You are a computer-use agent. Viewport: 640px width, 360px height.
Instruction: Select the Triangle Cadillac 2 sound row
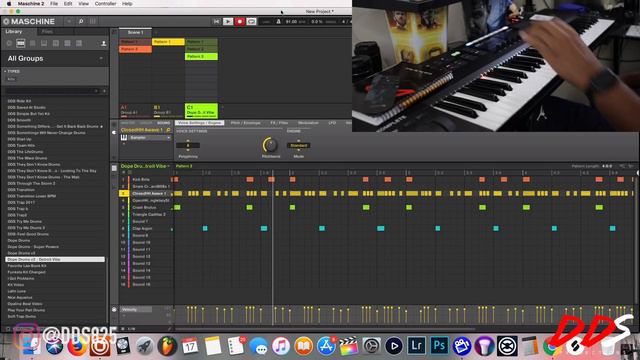[x=147, y=215]
